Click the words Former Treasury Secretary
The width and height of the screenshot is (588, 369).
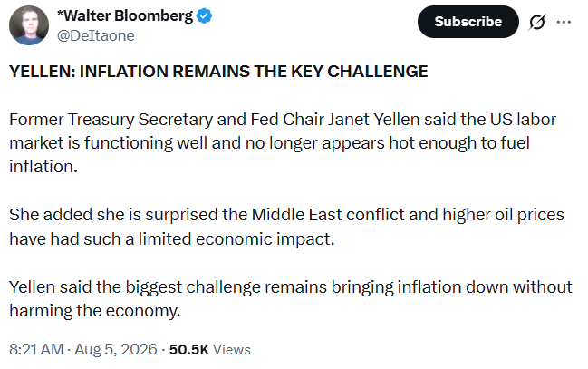(x=111, y=120)
